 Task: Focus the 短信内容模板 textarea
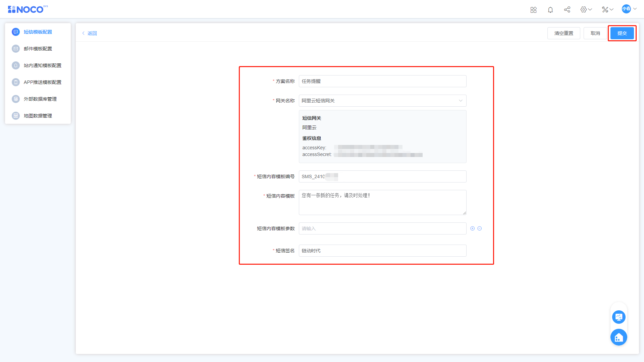click(x=382, y=202)
